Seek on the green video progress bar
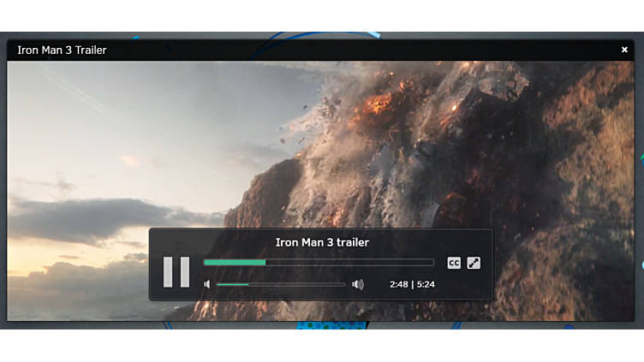 click(319, 263)
